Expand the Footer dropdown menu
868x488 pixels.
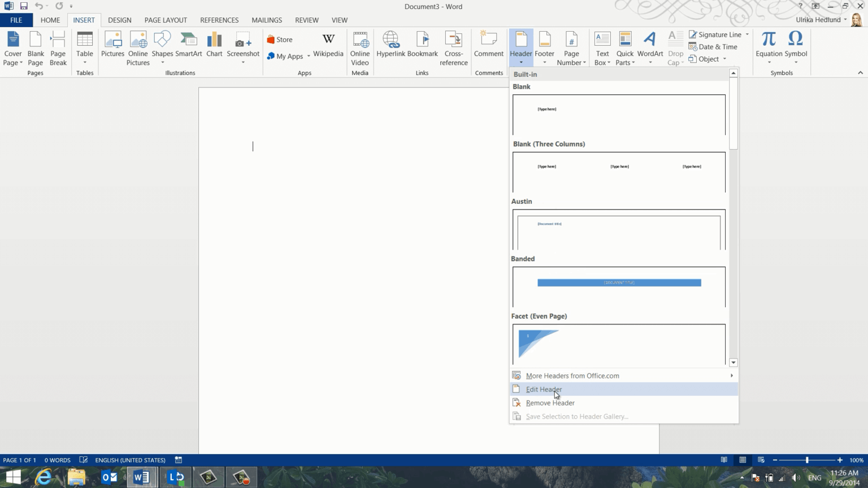(x=544, y=62)
